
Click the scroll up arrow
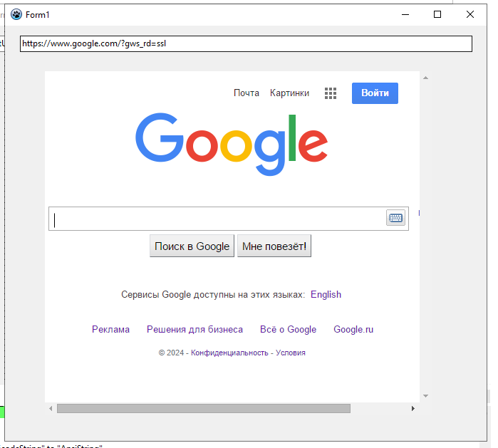coord(425,78)
